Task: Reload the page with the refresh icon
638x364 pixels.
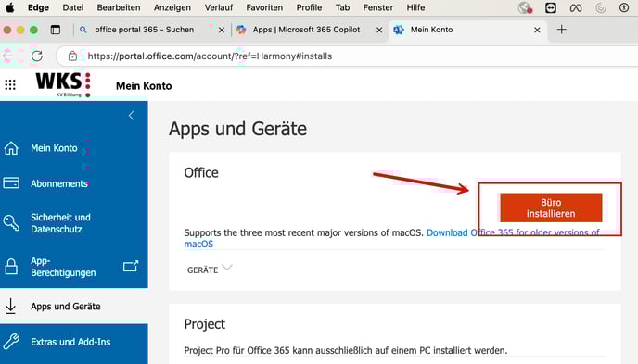Action: [36, 56]
